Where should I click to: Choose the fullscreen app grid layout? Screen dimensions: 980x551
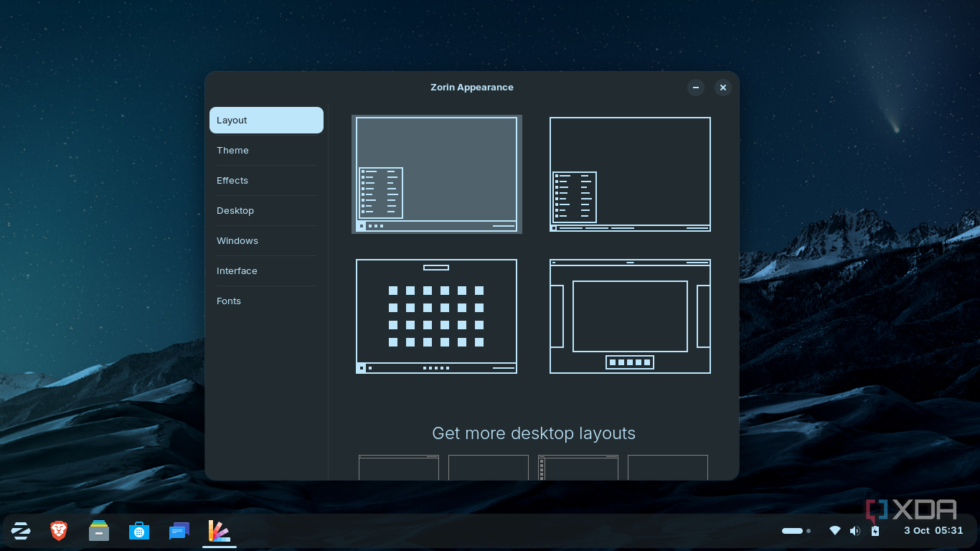(x=436, y=316)
